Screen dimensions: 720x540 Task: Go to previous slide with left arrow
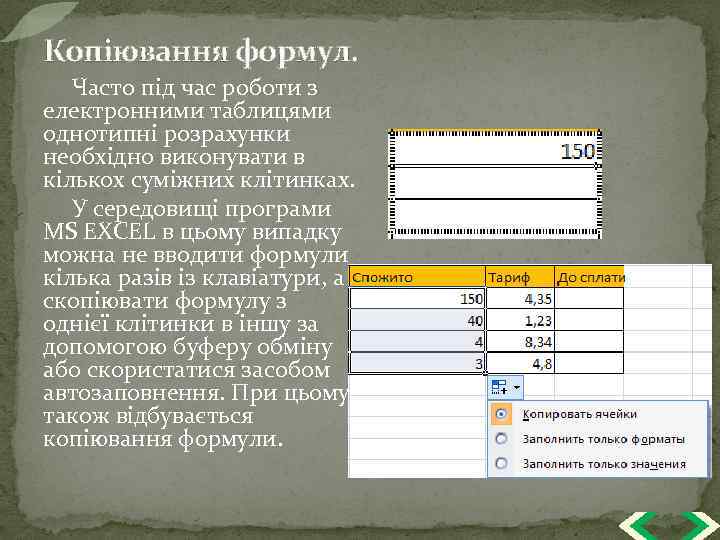point(636,527)
